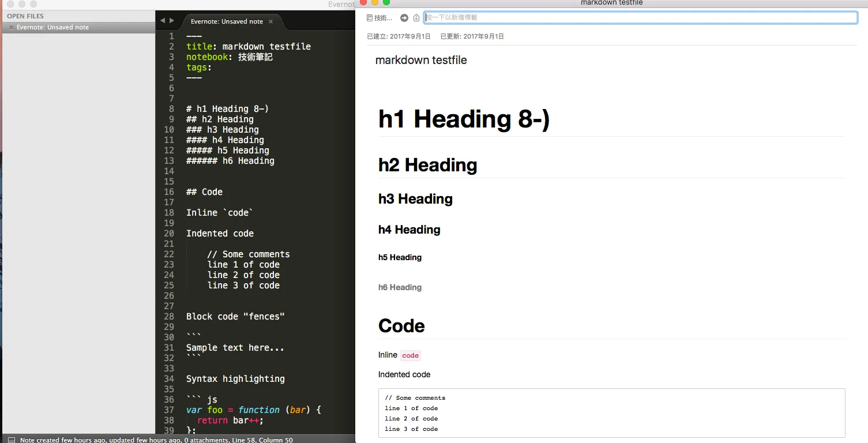Click the tag icon beside tag field

pos(416,18)
